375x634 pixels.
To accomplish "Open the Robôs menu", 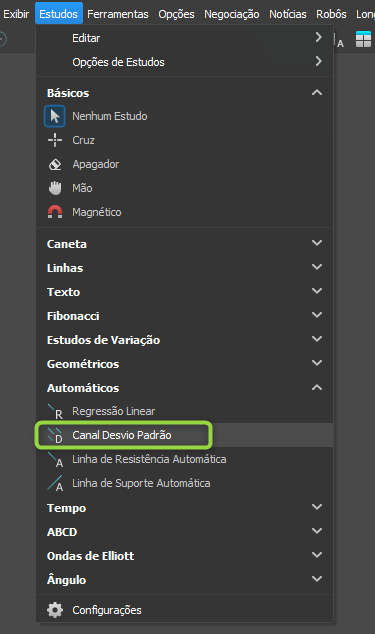I will click(x=331, y=14).
